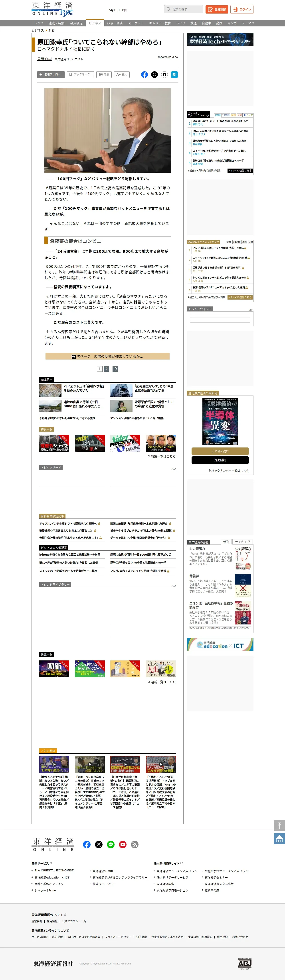Share article on X icon
The width and height of the screenshot is (285, 980).
[154, 75]
